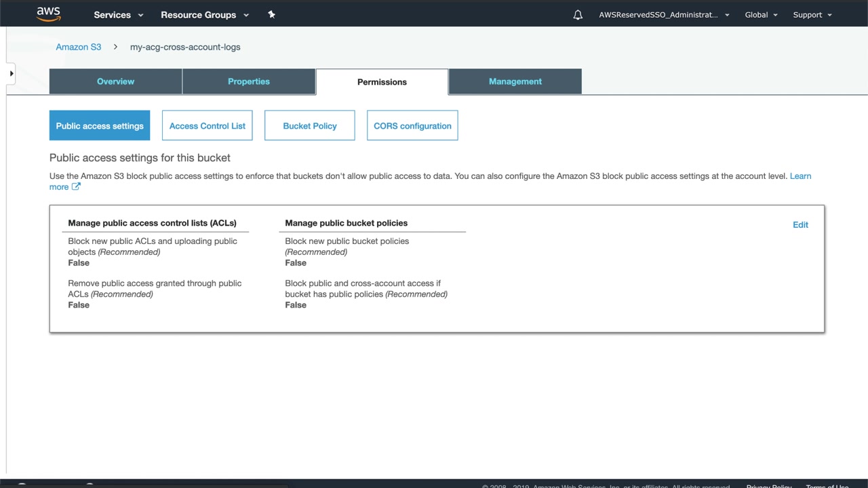Open the AWSReservedSSO_Administrator account menu
This screenshot has width=868, height=488.
[x=665, y=15]
